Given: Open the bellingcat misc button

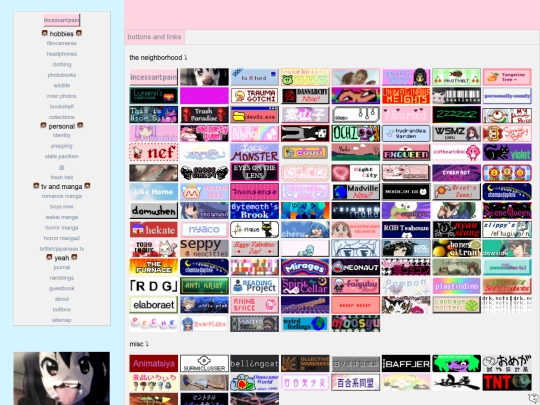Looking at the screenshot, I should 255,363.
